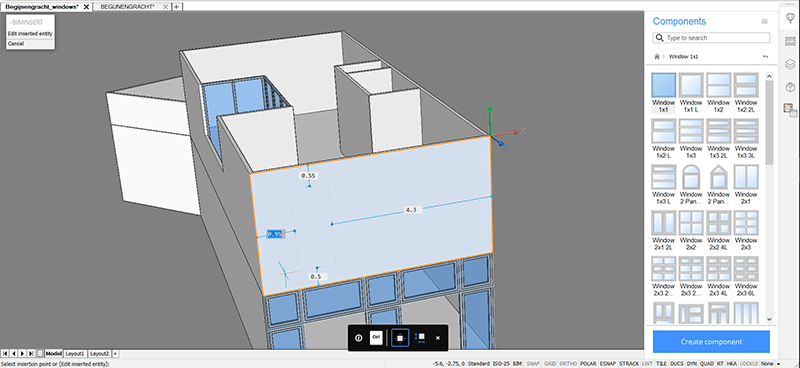The height and width of the screenshot is (368, 800).
Task: Select the Window 2x2 component
Action: point(691,223)
